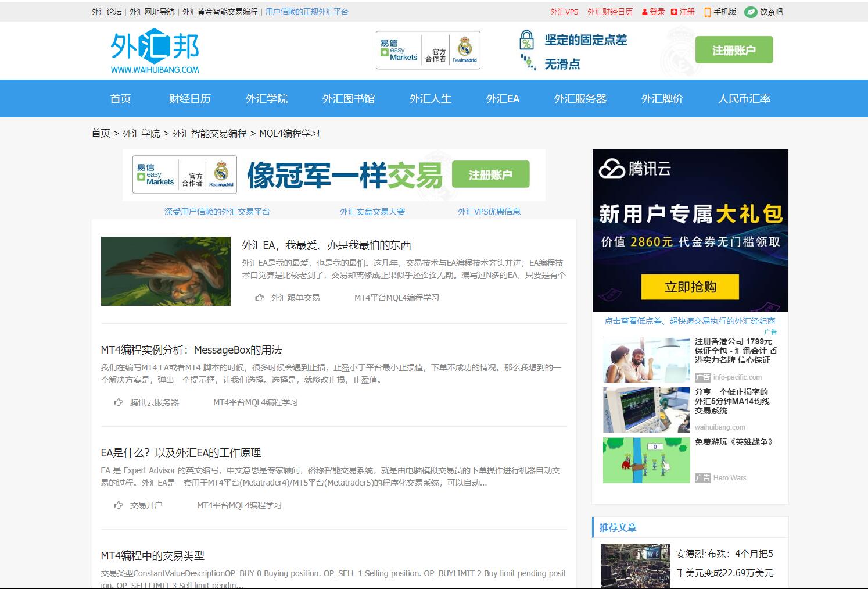
Task: Click the 外汇5分钟MA14均线 ad thumbnail
Action: tap(646, 410)
